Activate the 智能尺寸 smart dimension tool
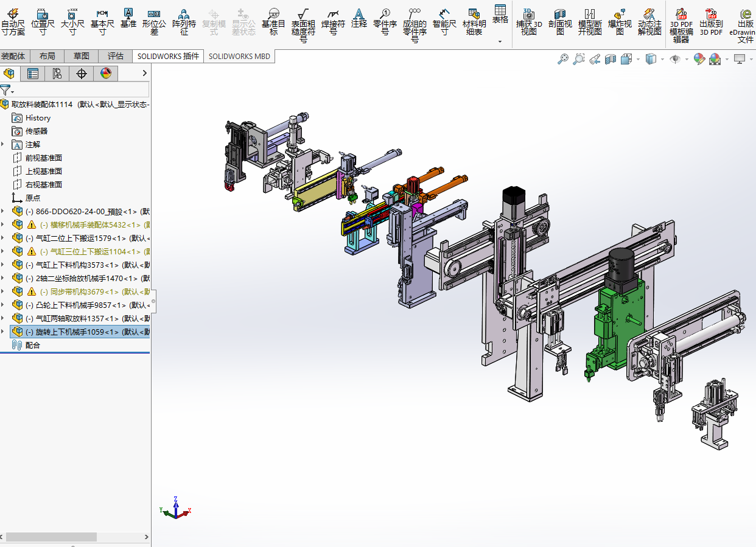This screenshot has width=756, height=547. point(444,22)
